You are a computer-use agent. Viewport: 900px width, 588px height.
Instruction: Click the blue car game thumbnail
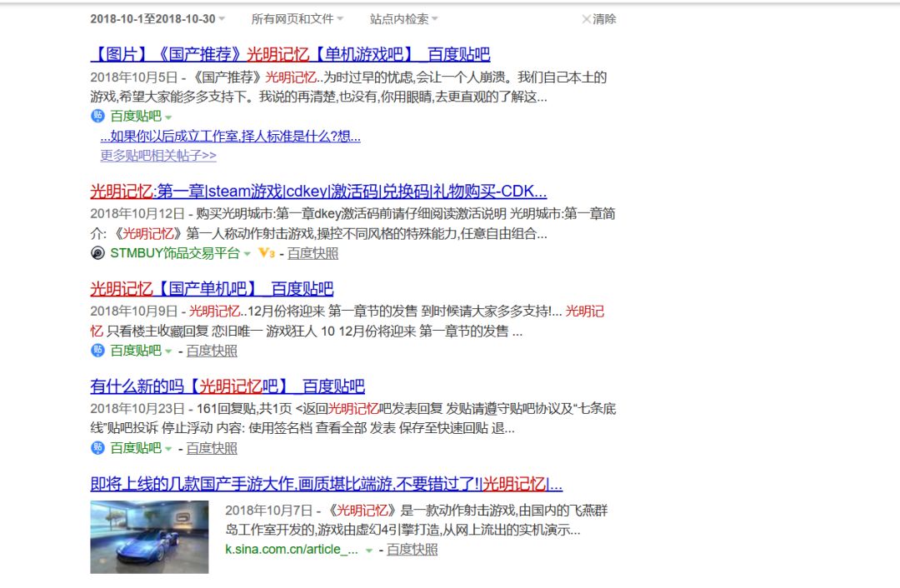click(149, 537)
